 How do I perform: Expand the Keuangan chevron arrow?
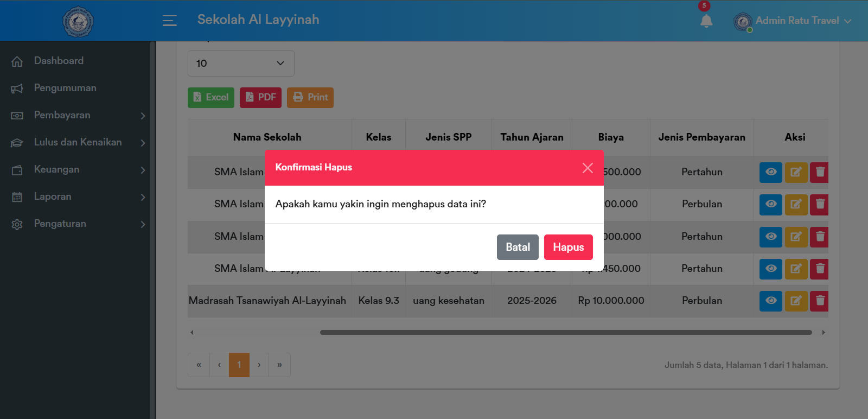pos(143,170)
